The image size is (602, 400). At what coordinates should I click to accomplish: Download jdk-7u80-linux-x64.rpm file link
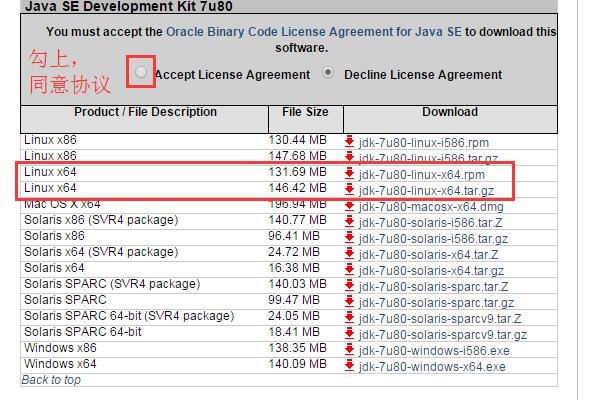pos(422,175)
